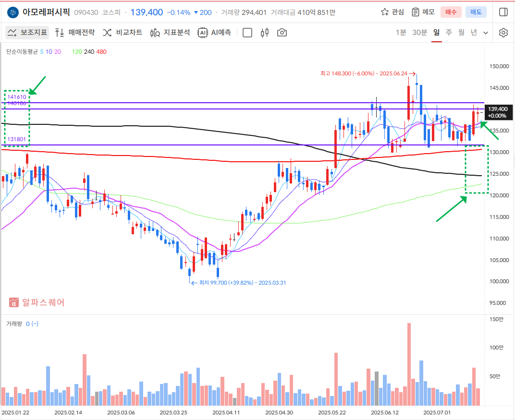Click the 코스피 market label
Screen dimensions: 515x420
(x=111, y=12)
